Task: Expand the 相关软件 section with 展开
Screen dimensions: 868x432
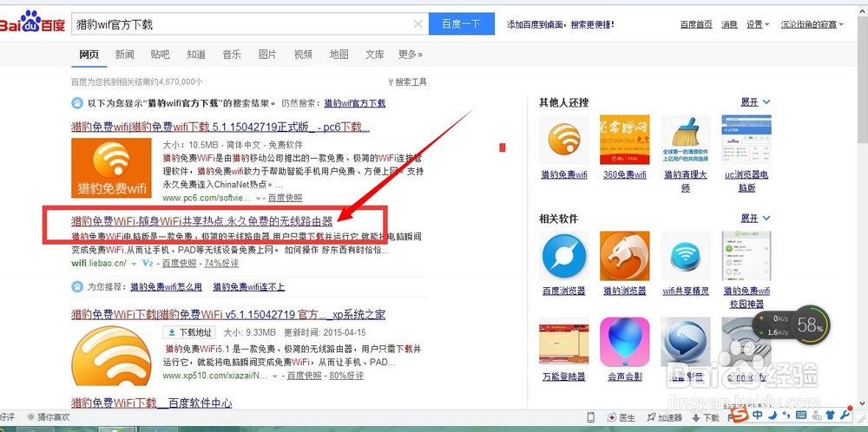Action: (756, 219)
